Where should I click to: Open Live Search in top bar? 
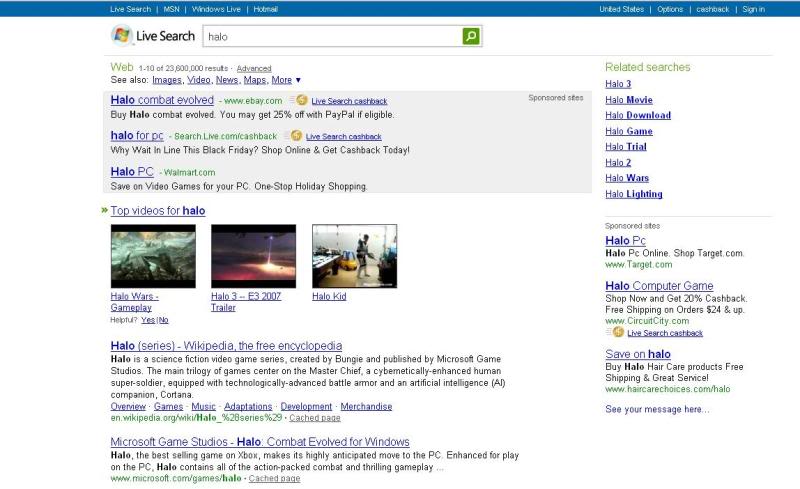pyautogui.click(x=130, y=9)
